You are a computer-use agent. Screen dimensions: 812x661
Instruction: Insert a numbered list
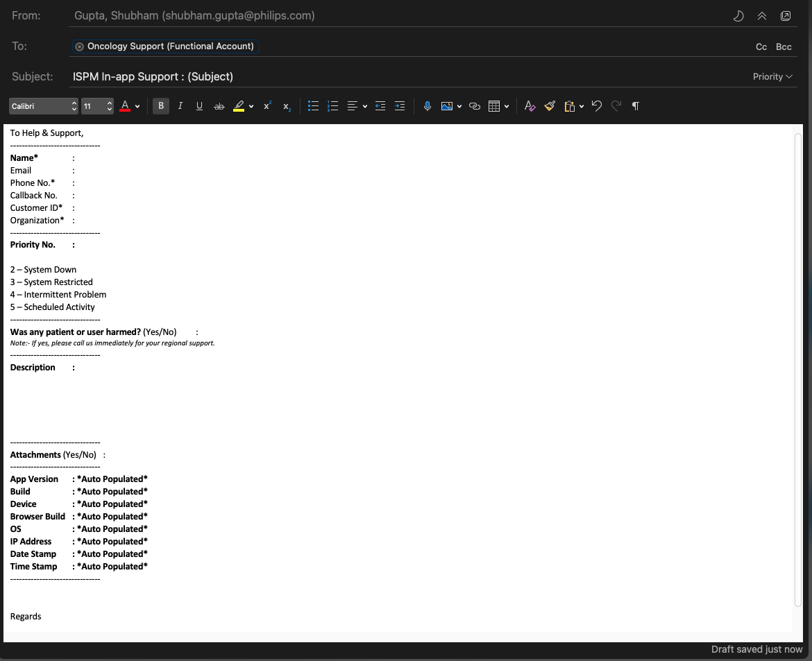coord(333,106)
